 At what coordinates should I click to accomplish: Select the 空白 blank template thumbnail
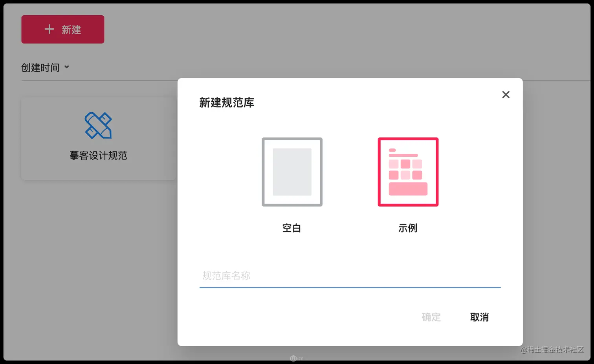(292, 172)
